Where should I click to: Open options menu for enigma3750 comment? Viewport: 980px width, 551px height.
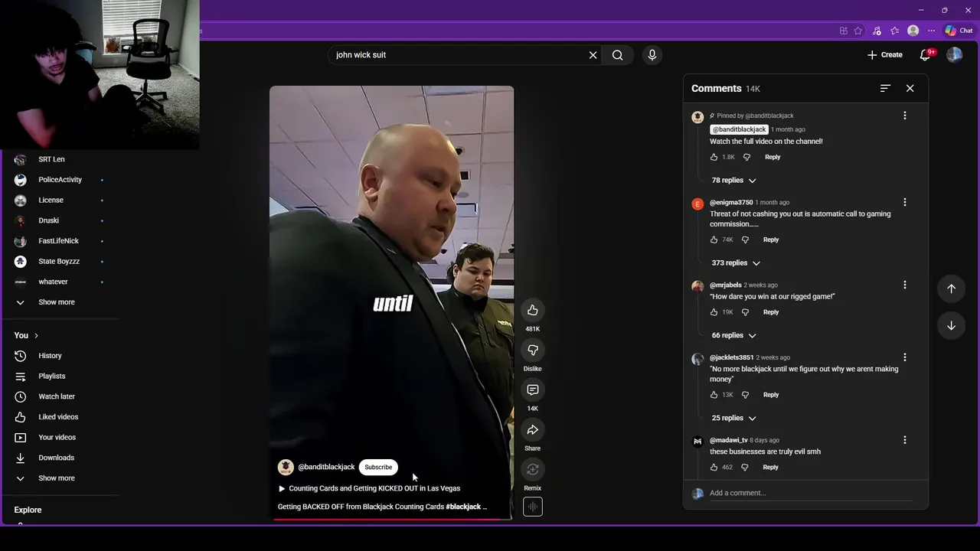(x=904, y=202)
